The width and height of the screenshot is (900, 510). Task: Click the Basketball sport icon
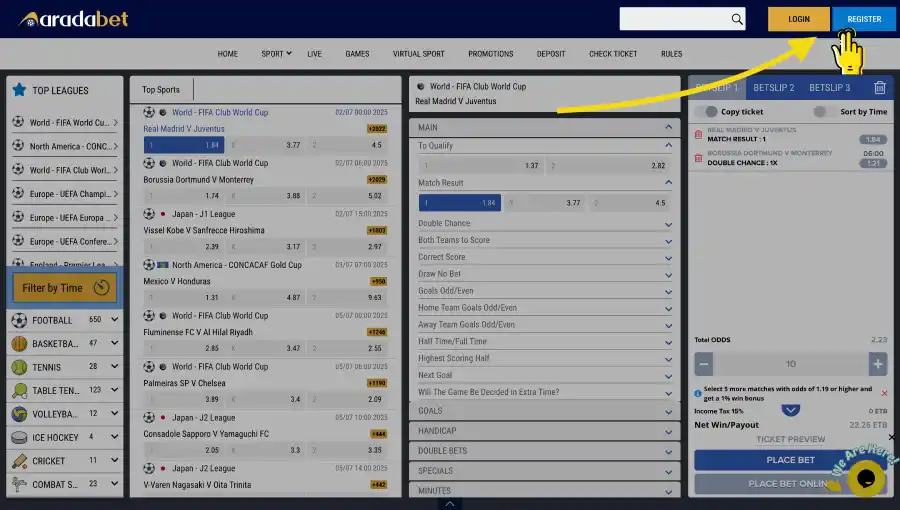19,343
